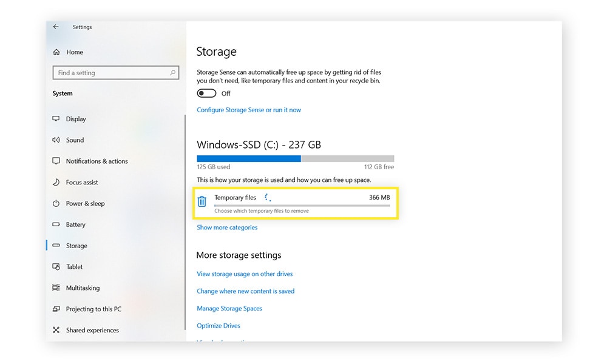Screen dimensions: 607x364
Task: Open Notifications & actions page
Action: [x=97, y=161]
